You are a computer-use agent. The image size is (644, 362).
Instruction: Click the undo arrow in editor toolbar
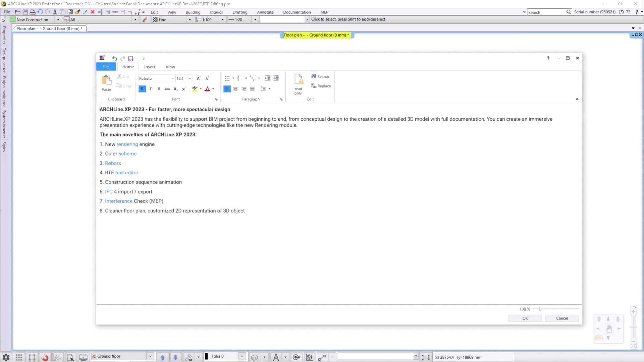click(x=114, y=58)
